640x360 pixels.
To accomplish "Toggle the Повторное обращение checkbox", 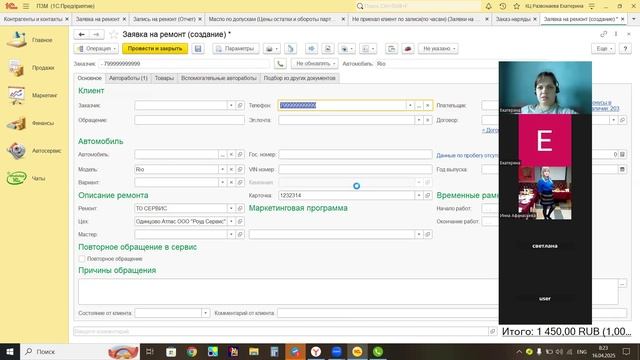I will click(82, 259).
